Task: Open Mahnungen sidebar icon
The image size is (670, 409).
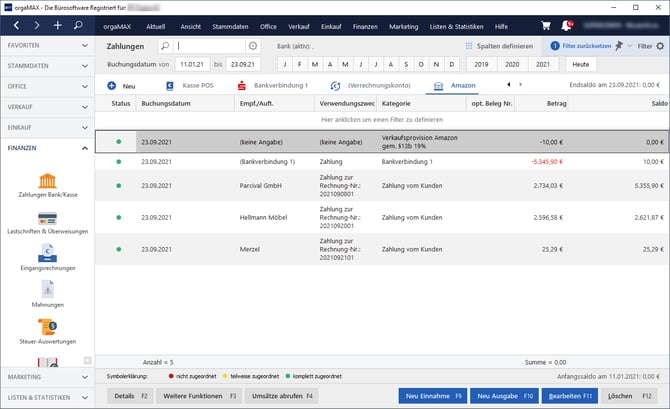Action: (x=47, y=289)
